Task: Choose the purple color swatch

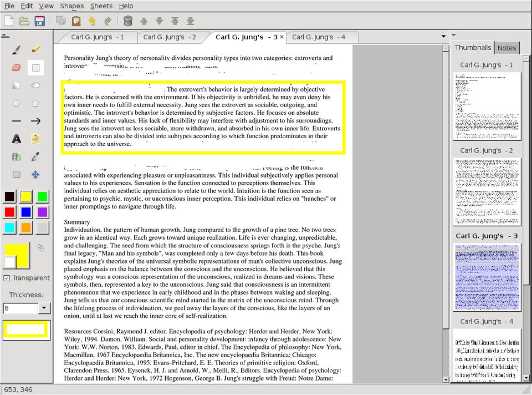Action: tap(43, 212)
